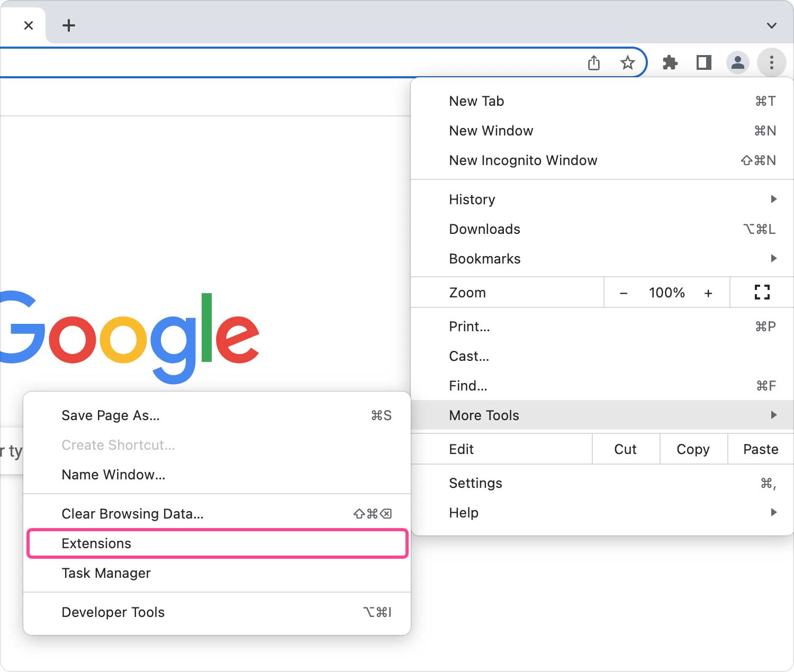Open the profile avatar icon

738,63
